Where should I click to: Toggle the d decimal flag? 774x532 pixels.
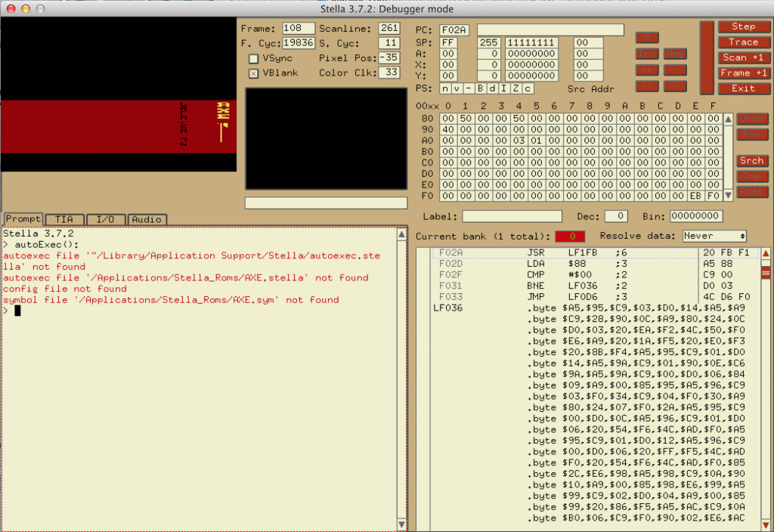[491, 89]
